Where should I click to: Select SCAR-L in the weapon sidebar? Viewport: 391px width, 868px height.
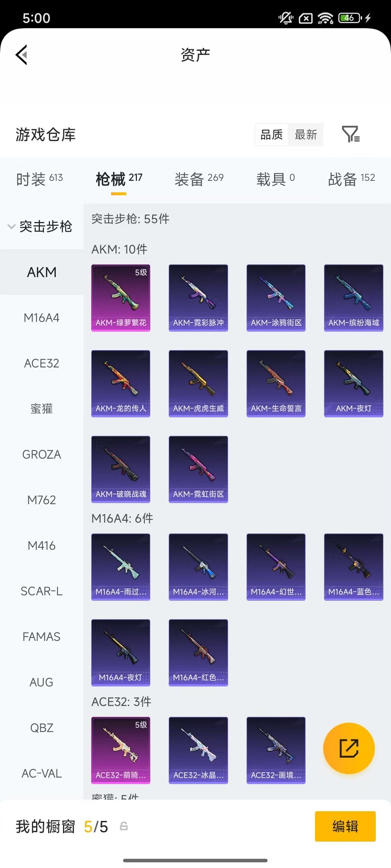pos(42,591)
